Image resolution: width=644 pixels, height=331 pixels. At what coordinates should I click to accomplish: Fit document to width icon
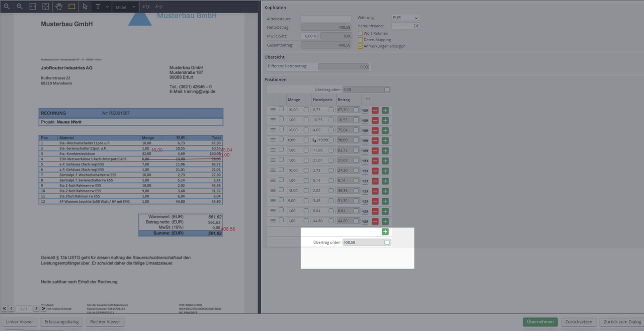click(33, 7)
